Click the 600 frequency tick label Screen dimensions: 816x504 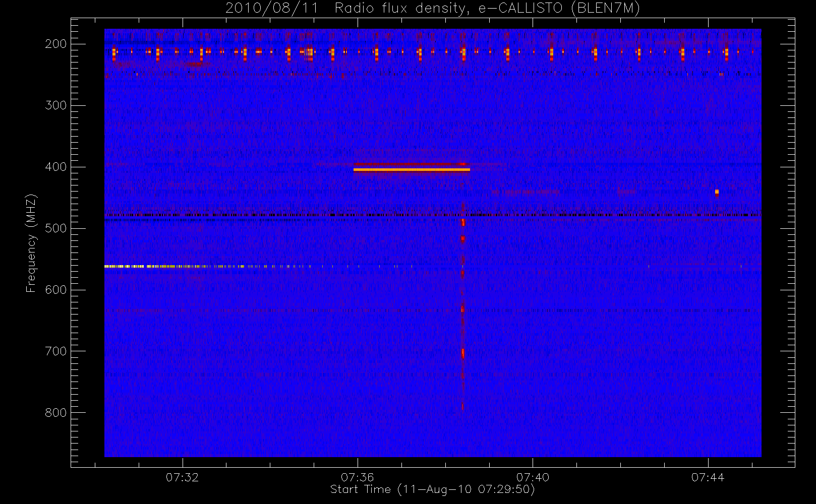click(56, 290)
